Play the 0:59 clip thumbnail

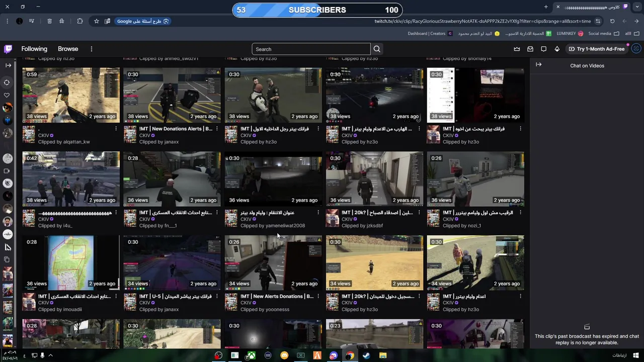pyautogui.click(x=71, y=95)
